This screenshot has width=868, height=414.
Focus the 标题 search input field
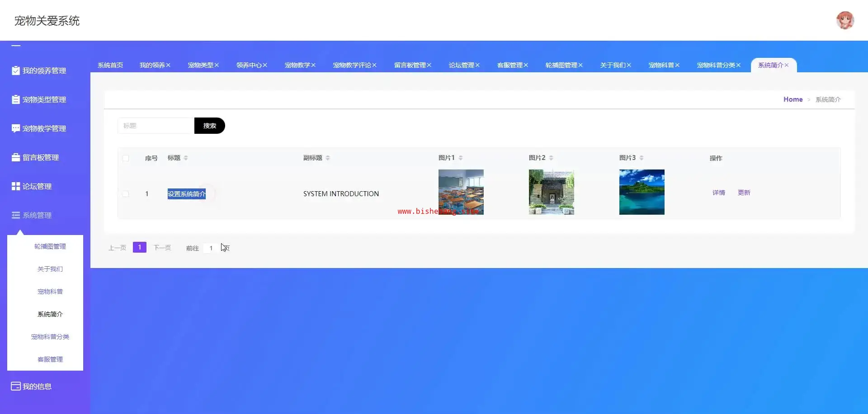point(156,126)
